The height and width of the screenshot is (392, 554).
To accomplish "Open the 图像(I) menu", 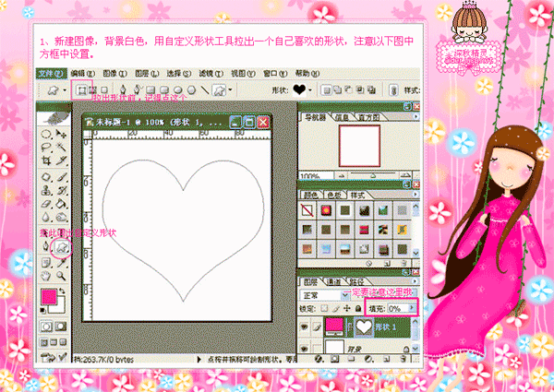I will tap(114, 74).
